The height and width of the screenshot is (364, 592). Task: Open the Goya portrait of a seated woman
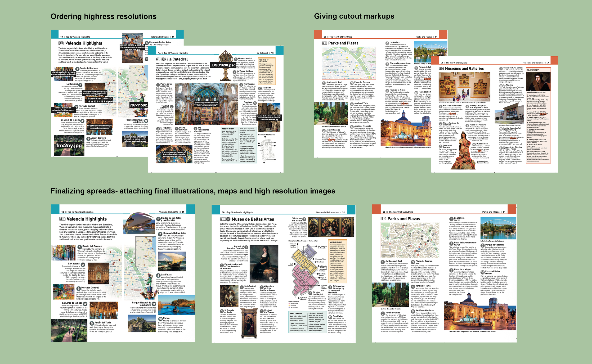pos(264,264)
